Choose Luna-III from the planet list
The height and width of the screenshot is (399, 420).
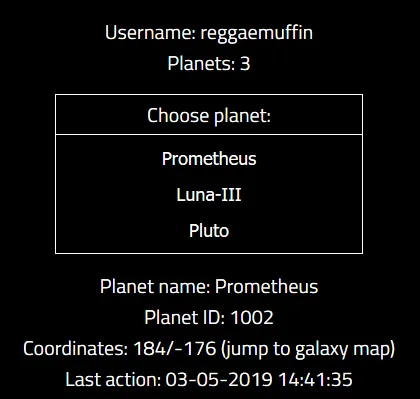(x=209, y=195)
